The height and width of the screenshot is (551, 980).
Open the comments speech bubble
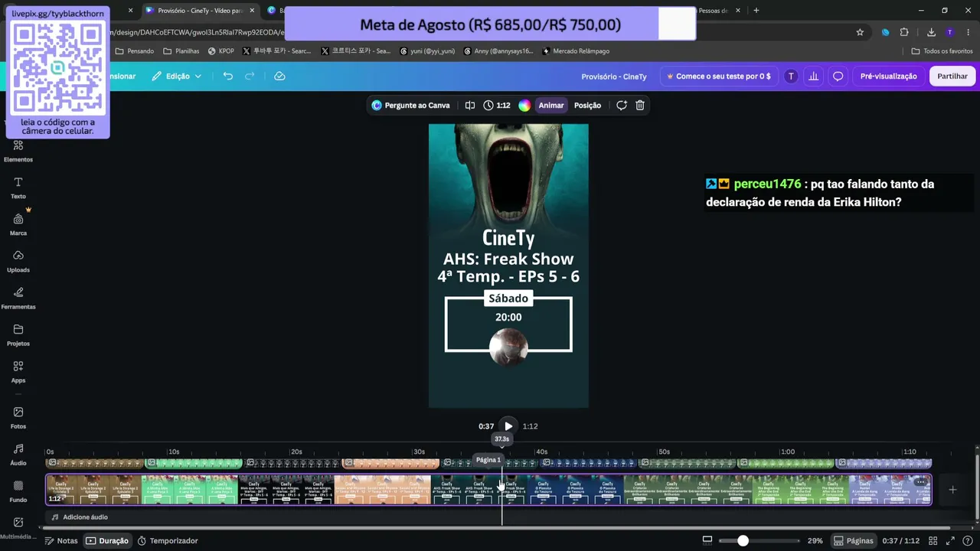[x=838, y=77]
